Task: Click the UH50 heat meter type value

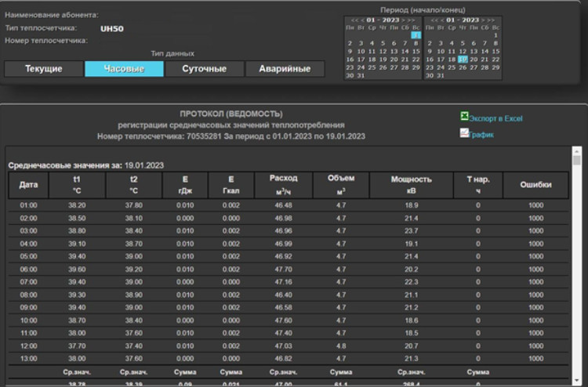Action: [112, 29]
